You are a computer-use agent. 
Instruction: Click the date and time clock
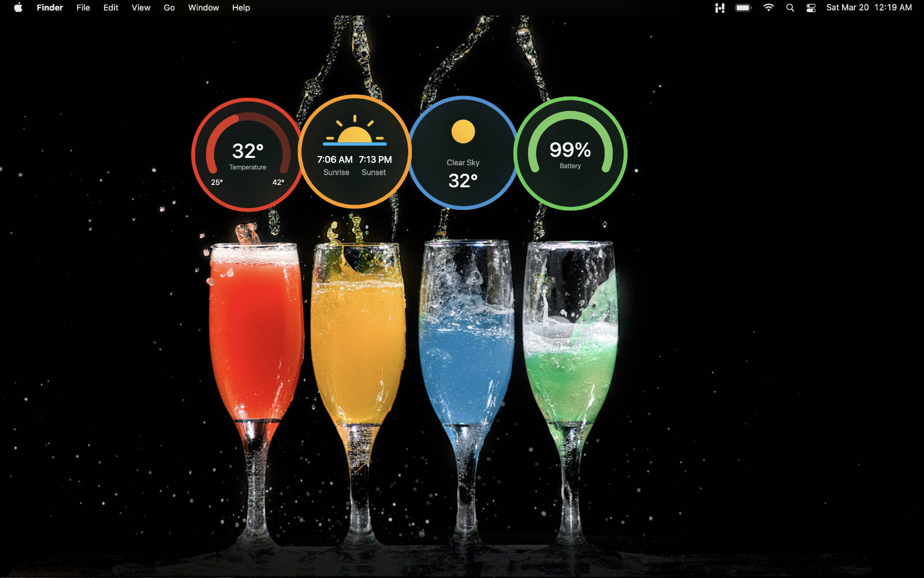click(869, 8)
